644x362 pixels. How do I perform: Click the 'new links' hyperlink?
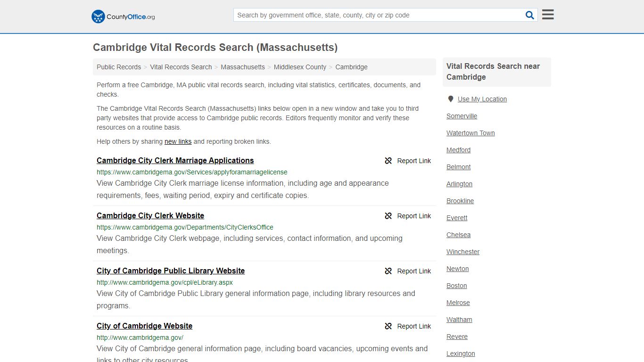click(x=178, y=141)
